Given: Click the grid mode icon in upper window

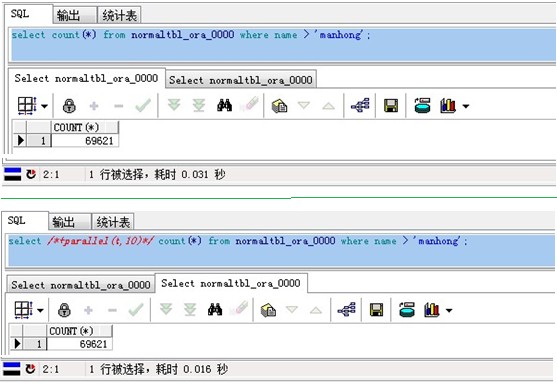Looking at the screenshot, I should [27, 106].
